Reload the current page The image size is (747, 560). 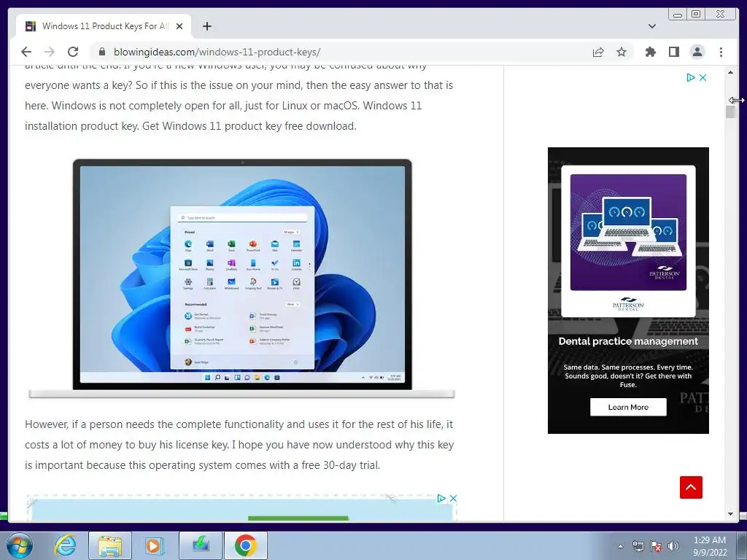click(x=73, y=52)
